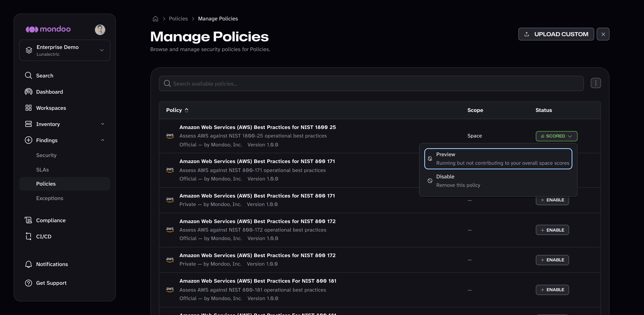Open Exceptions in the sidebar
Viewport: 644px width, 315px height.
pyautogui.click(x=50, y=198)
